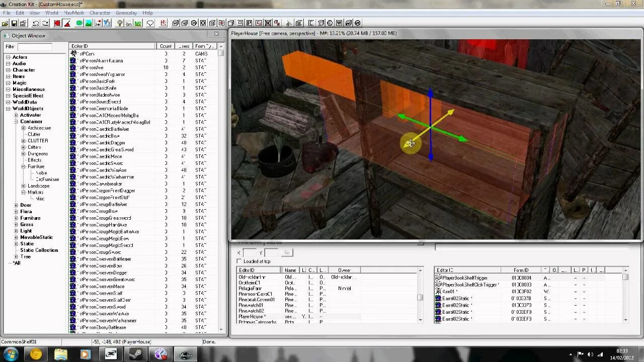Click the green oval toolbar icon
Image resolution: width=644 pixels, height=362 pixels.
pos(79,23)
